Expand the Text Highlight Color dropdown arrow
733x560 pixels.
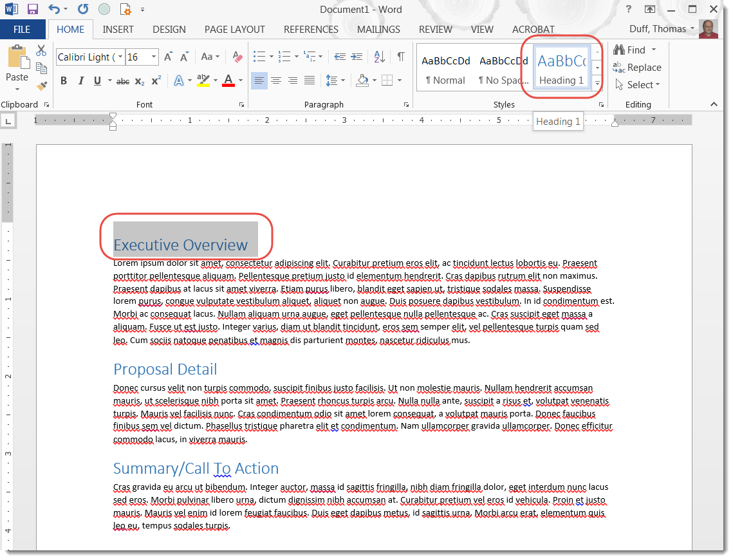(216, 80)
